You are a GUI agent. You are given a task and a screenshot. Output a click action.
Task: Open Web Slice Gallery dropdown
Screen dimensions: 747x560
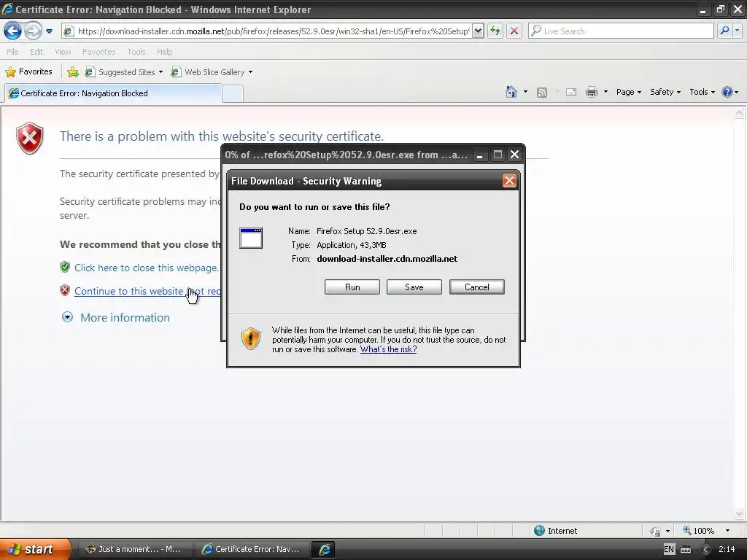coord(212,72)
